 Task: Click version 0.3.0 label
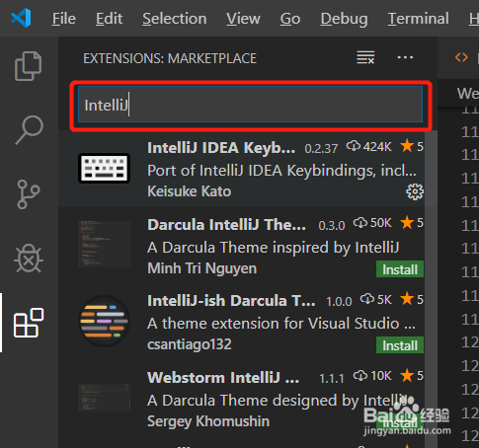pos(332,225)
